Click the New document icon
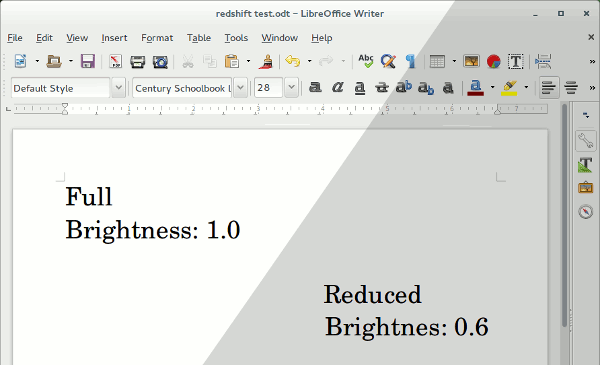Image resolution: width=600 pixels, height=365 pixels. tap(20, 61)
